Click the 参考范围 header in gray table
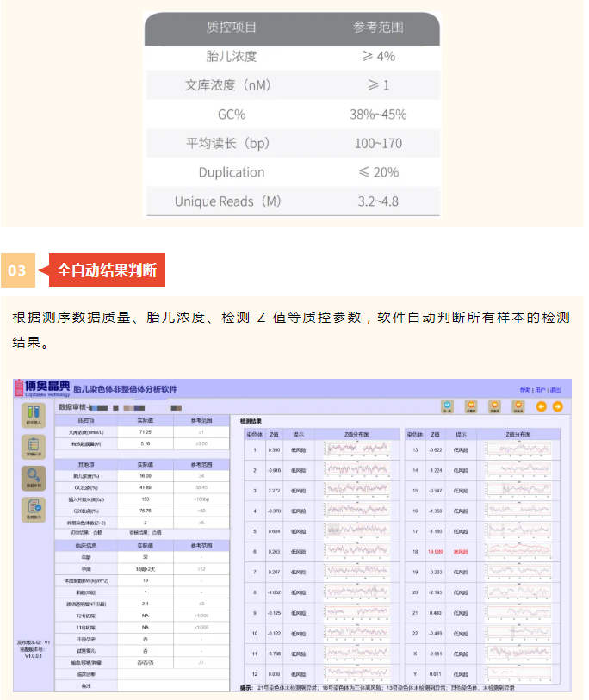The height and width of the screenshot is (700, 589). (378, 28)
